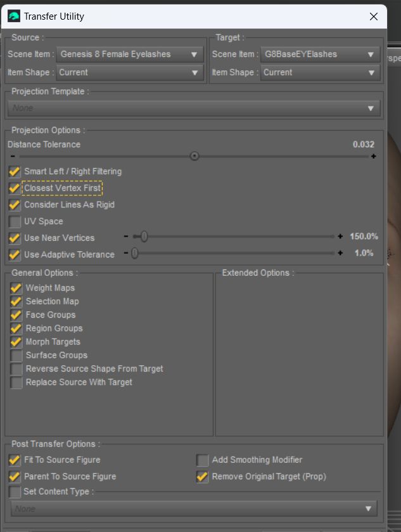Increase Use Near Vertices with plus
The image size is (401, 532).
(x=340, y=237)
